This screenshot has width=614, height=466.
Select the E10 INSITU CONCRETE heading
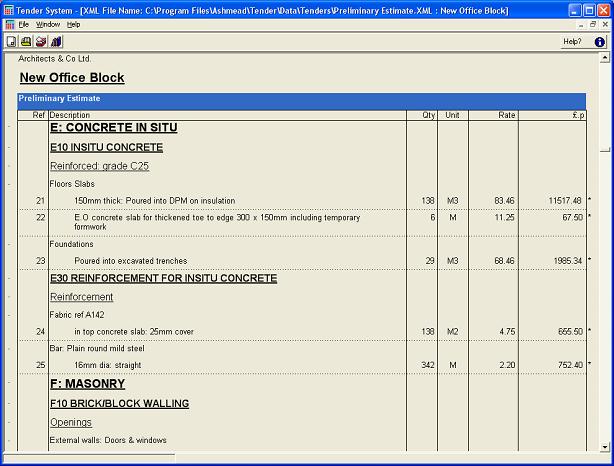pyautogui.click(x=107, y=147)
